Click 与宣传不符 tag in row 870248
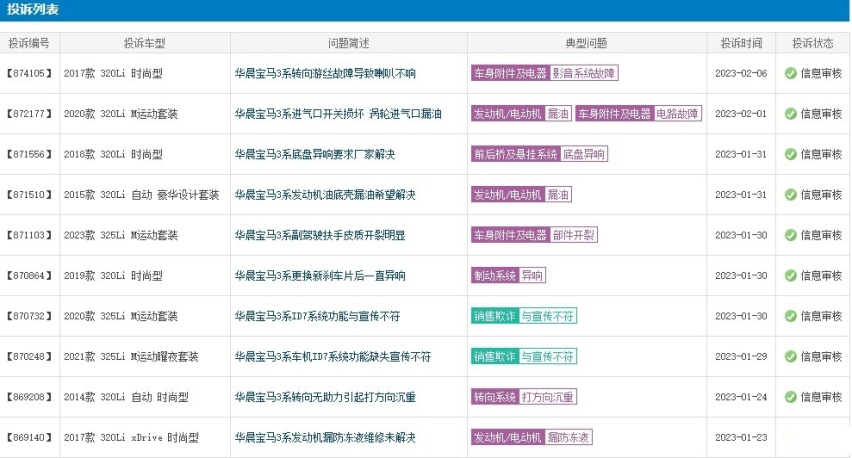852x458 pixels. coord(547,356)
